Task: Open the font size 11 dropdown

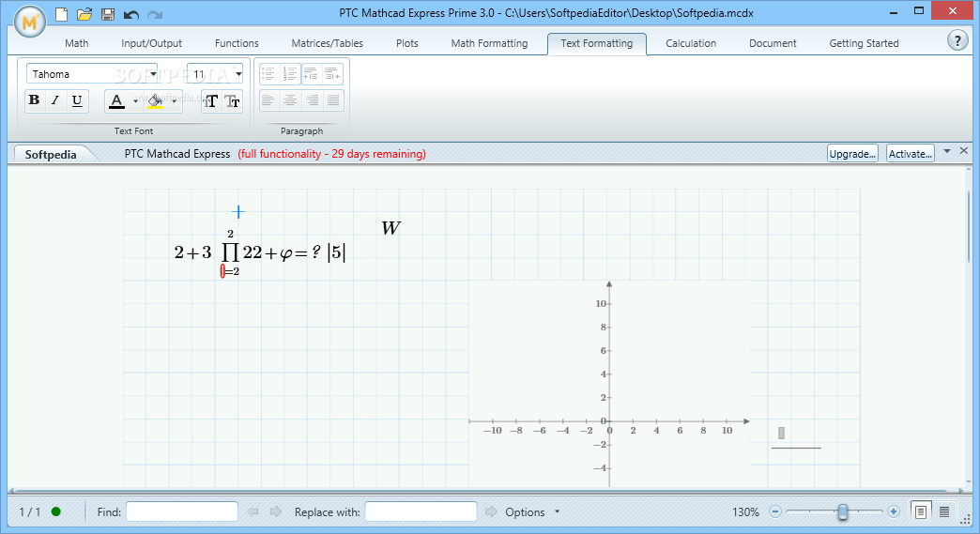Action: [238, 74]
